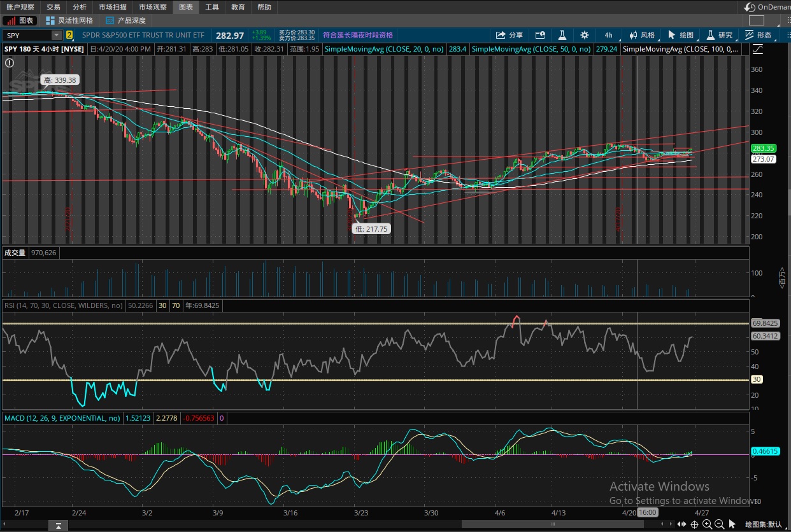This screenshot has height=532, width=791.
Task: Expand the SPY symbol dropdown arrow
Action: click(57, 36)
